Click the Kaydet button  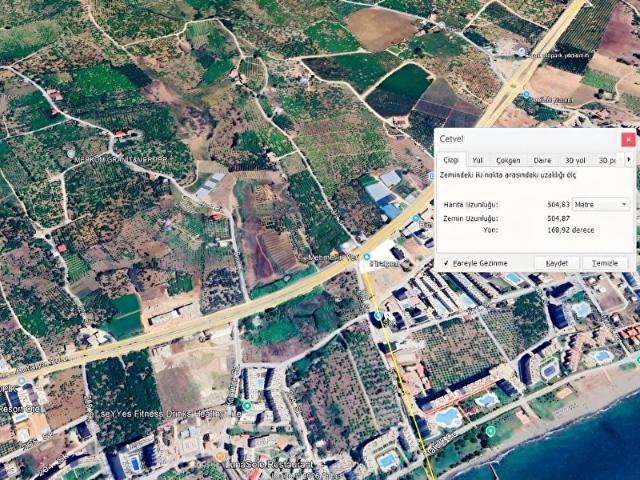tap(557, 263)
